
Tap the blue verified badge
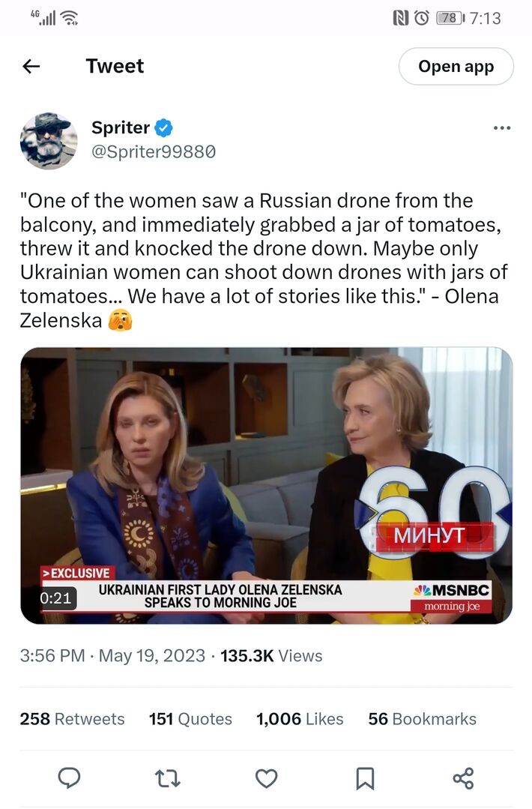164,127
